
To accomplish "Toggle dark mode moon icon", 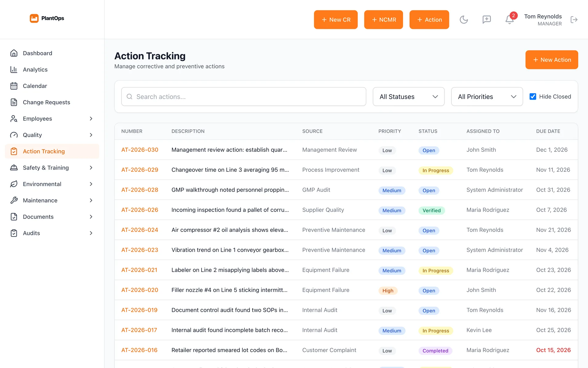I will click(464, 20).
